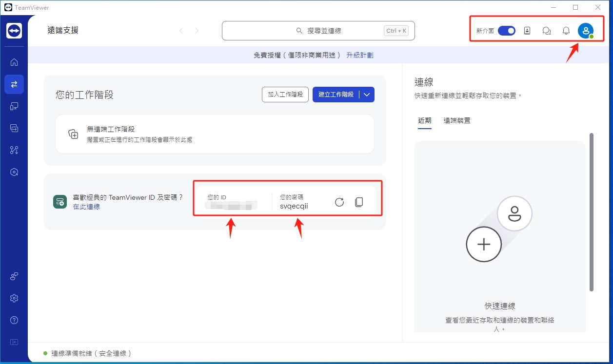
Task: Switch to the 近期 tab
Action: click(x=425, y=120)
